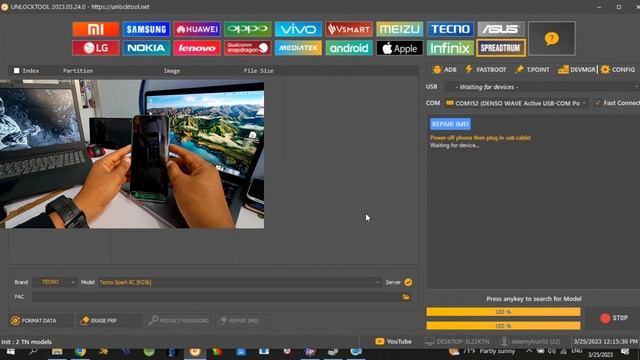Screen dimensions: 640x360
Task: Open the Brand dropdown showing TECNO
Action: 54,282
